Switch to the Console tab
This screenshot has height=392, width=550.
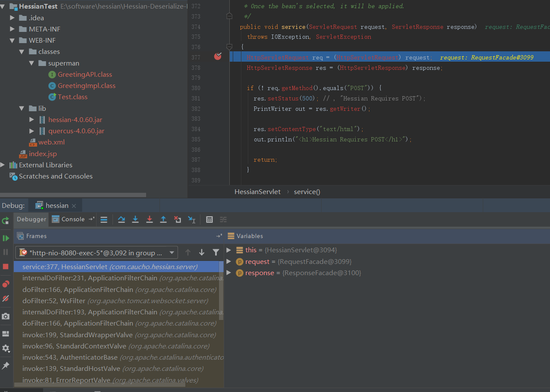[69, 219]
